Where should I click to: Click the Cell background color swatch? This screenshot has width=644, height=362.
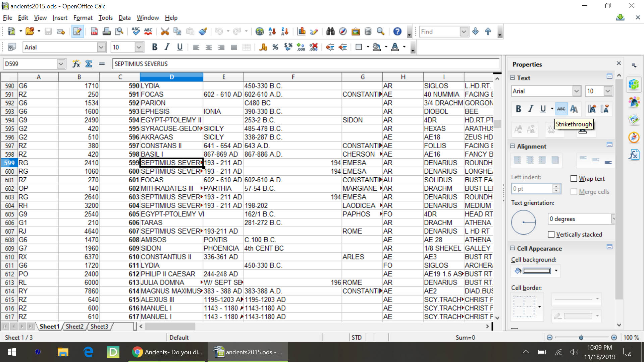[x=537, y=270]
